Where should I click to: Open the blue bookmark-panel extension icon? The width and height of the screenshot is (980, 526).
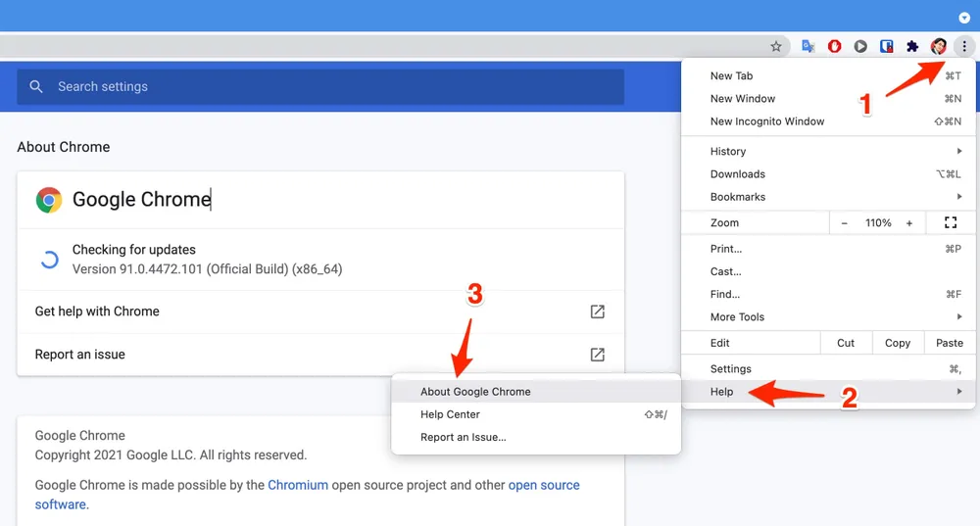pos(886,46)
